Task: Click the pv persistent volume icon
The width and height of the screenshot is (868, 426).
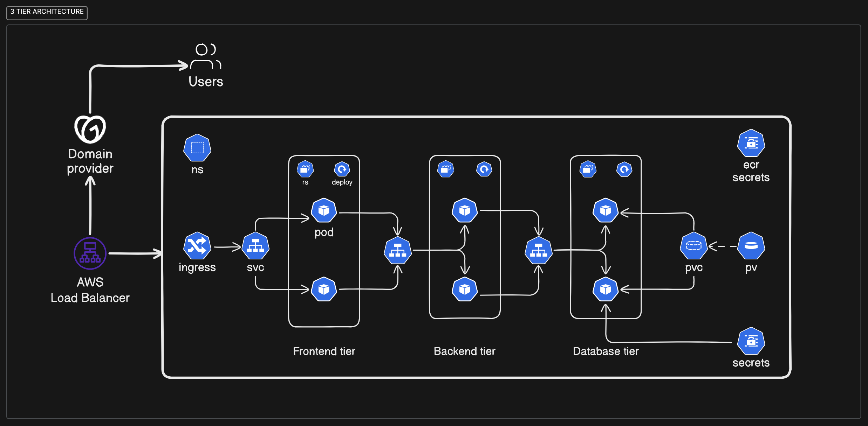Action: (751, 246)
